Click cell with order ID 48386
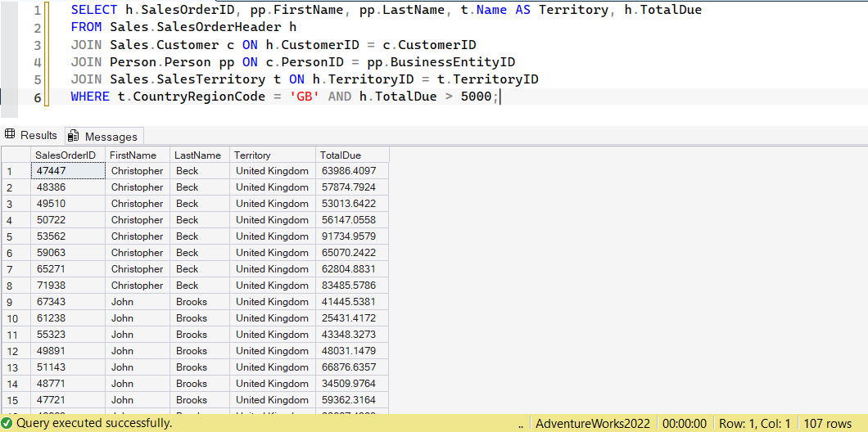Image resolution: width=868 pixels, height=432 pixels. (68, 187)
